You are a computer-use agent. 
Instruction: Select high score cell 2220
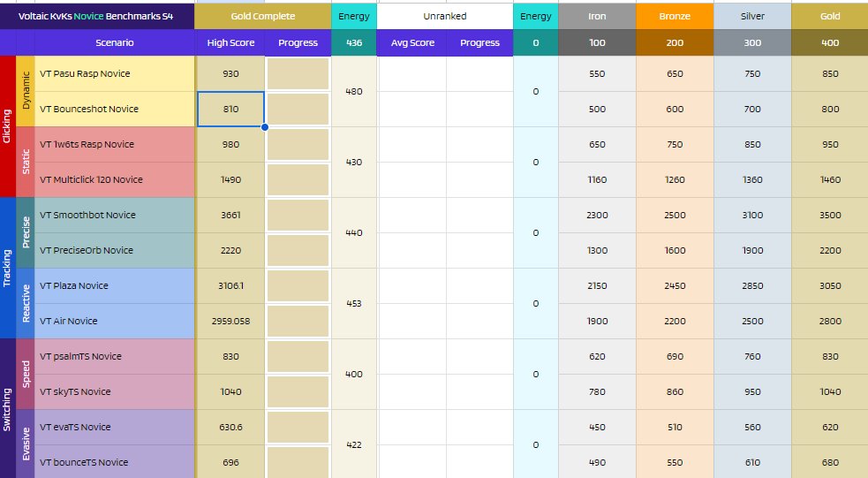[x=230, y=250]
